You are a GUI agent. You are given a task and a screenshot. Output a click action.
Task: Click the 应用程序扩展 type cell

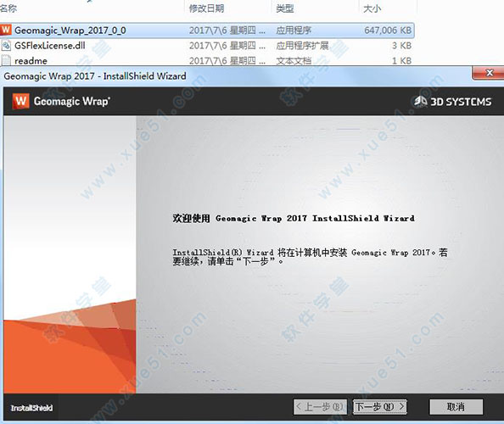[302, 45]
